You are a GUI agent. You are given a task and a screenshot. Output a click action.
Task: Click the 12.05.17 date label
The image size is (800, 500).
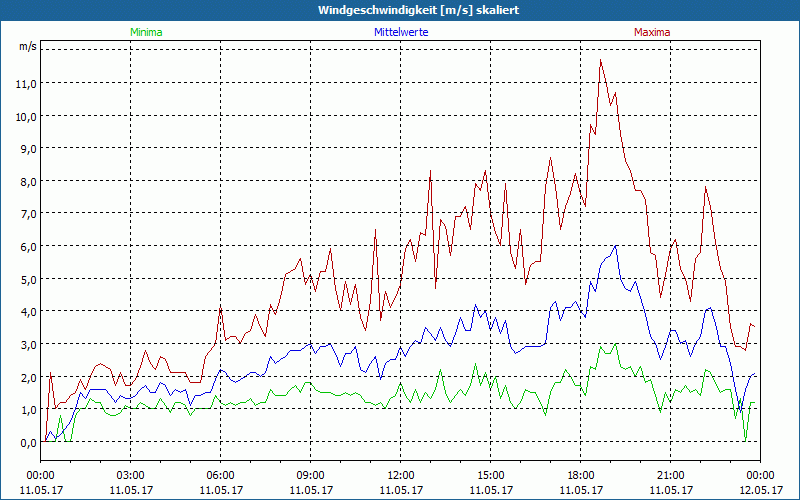pyautogui.click(x=760, y=490)
